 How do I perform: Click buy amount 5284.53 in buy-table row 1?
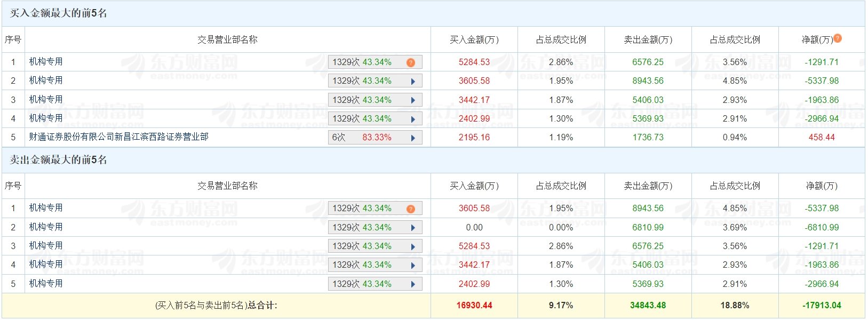click(474, 62)
